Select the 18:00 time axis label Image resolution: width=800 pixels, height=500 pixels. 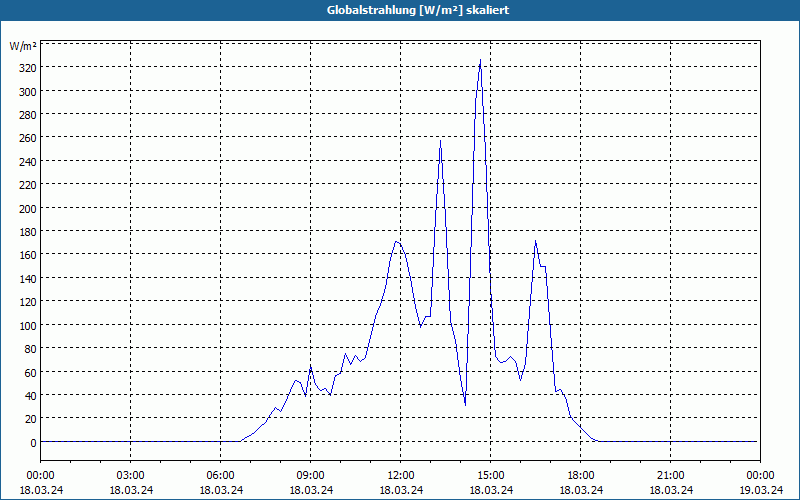(x=581, y=476)
